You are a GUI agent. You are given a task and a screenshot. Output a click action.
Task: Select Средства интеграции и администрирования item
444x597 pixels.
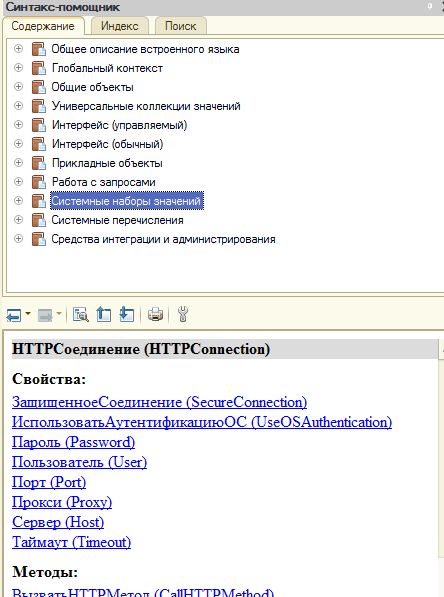(163, 239)
